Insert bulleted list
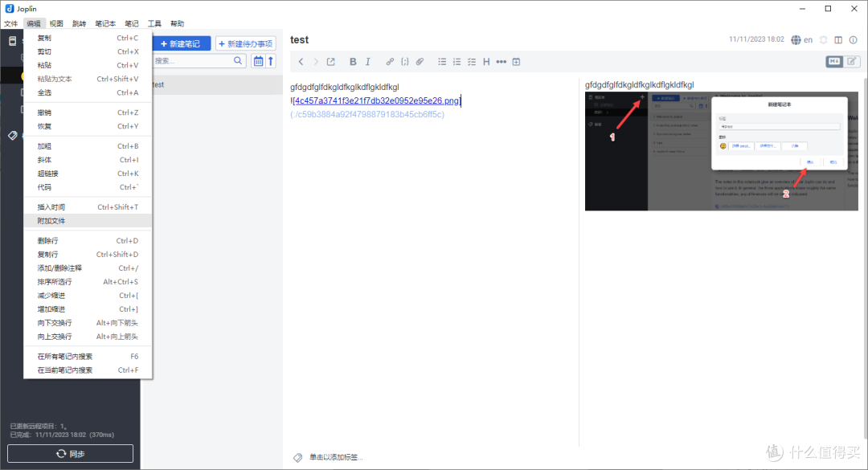 click(442, 61)
